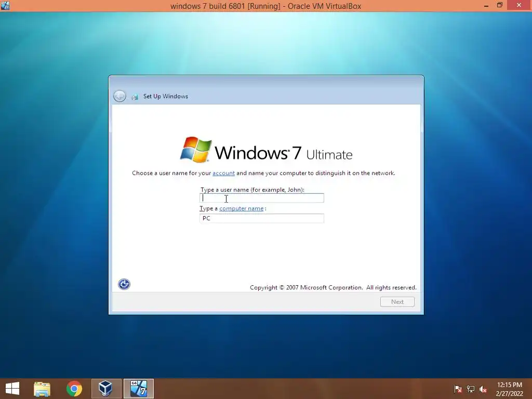The image size is (532, 399).
Task: Open the clock showing 12:15 PM
Action: [x=509, y=389]
